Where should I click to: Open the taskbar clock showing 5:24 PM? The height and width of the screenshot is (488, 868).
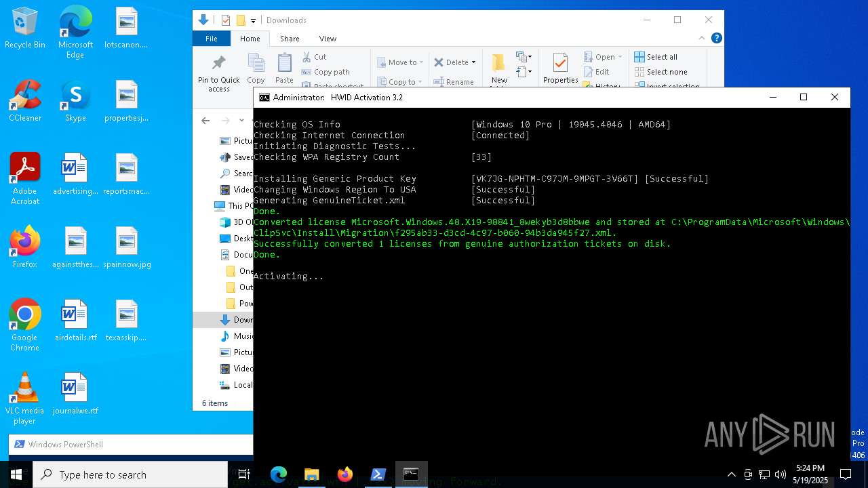pos(810,474)
